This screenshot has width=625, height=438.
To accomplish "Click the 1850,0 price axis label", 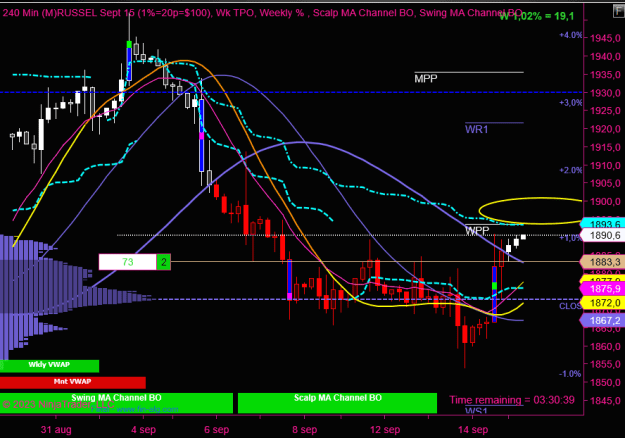I will click(605, 383).
